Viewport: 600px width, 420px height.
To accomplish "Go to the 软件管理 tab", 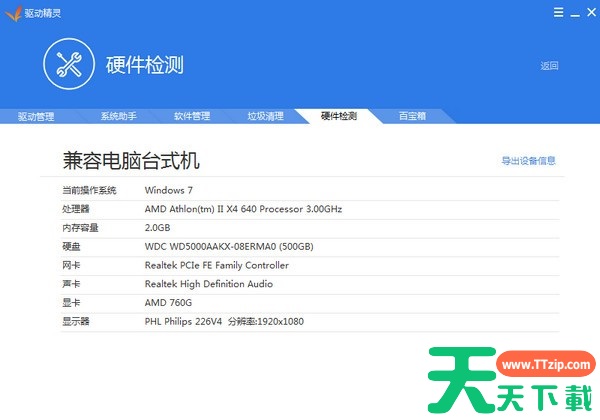I will pos(192,116).
